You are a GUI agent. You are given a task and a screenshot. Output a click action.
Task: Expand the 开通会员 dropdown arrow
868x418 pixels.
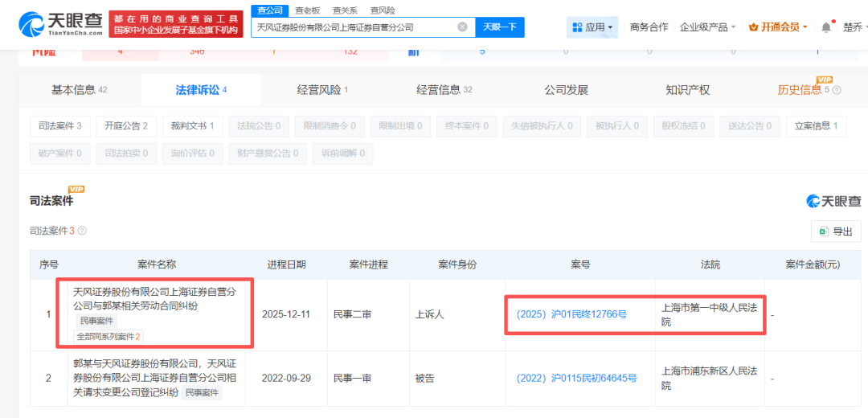(805, 27)
